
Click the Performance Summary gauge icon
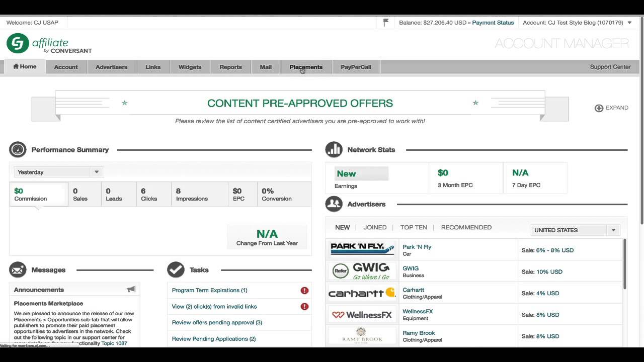click(18, 150)
